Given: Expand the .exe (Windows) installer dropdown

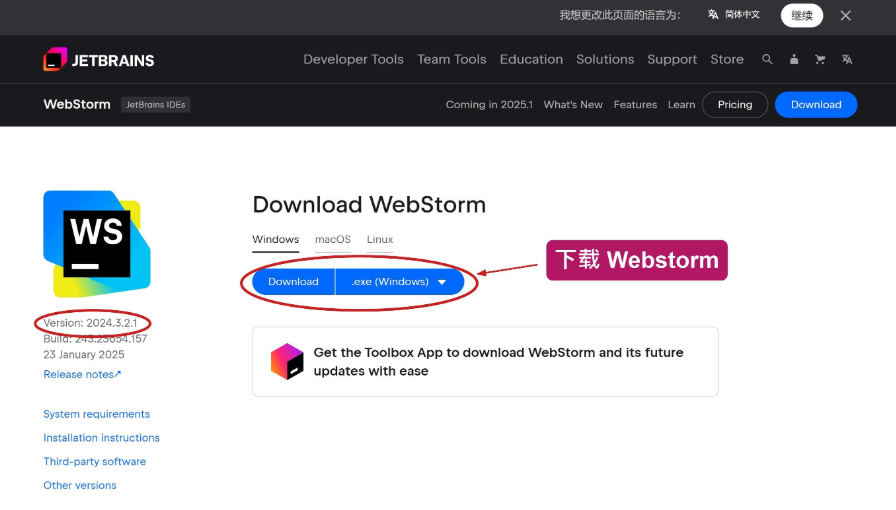Looking at the screenshot, I should 399,282.
